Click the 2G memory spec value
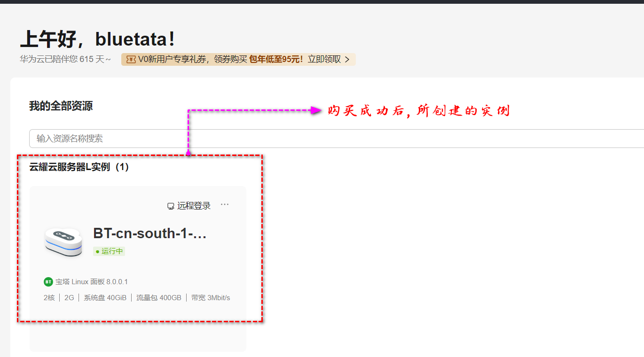 (x=69, y=298)
